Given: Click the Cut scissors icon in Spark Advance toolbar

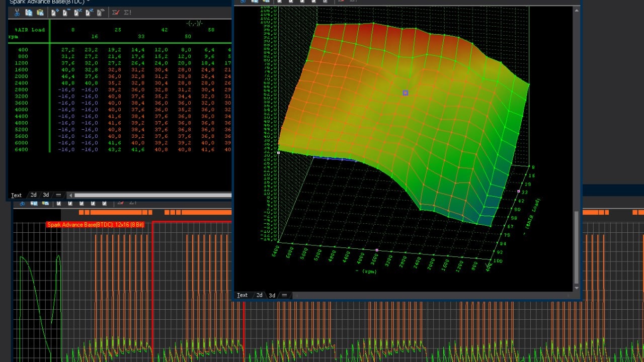Looking at the screenshot, I should click(x=17, y=13).
